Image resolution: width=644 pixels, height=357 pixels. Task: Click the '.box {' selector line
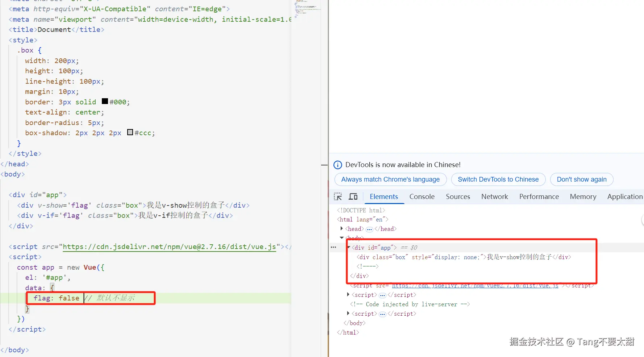(29, 50)
